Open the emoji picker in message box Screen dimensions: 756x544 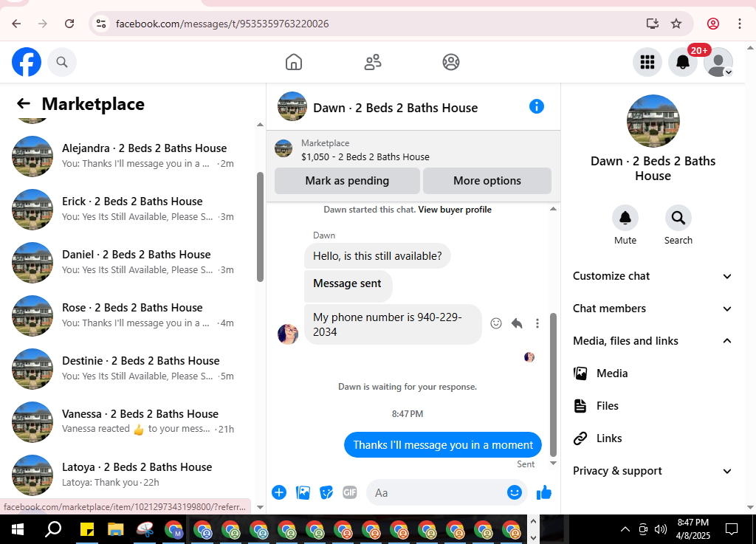pos(515,492)
